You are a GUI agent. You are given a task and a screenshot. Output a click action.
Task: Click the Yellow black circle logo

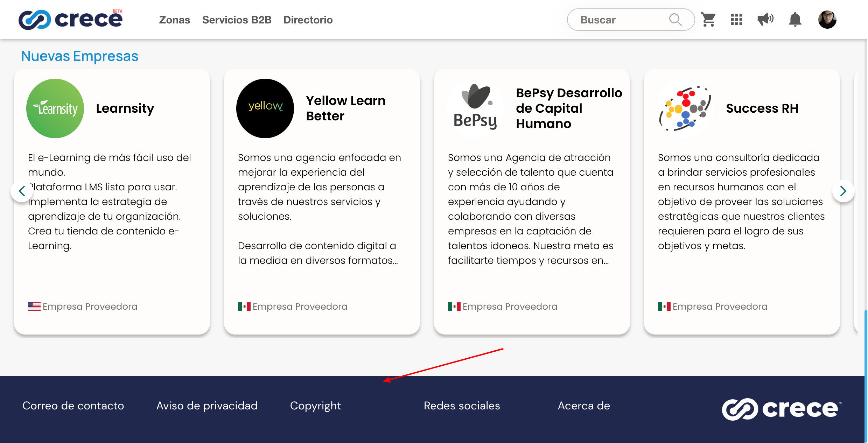pyautogui.click(x=265, y=108)
